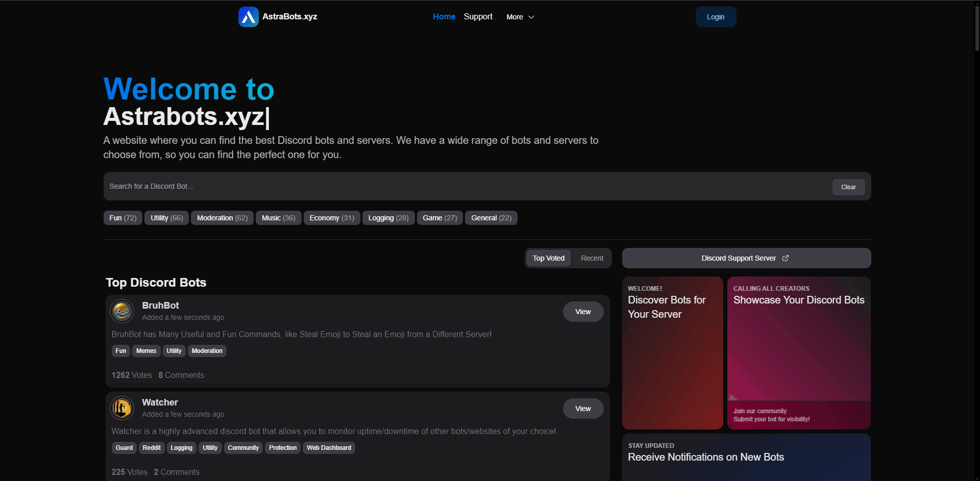View the BruhBot listing
980x481 pixels.
[x=583, y=312]
